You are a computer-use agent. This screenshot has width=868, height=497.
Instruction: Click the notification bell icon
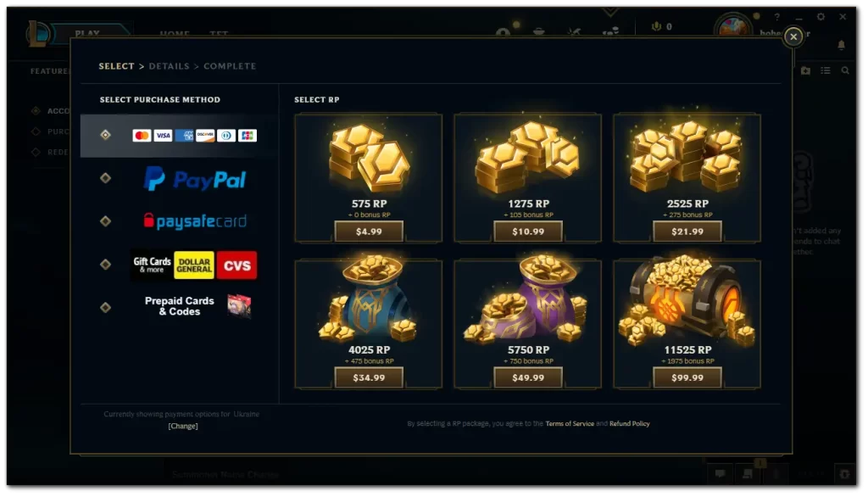[842, 45]
